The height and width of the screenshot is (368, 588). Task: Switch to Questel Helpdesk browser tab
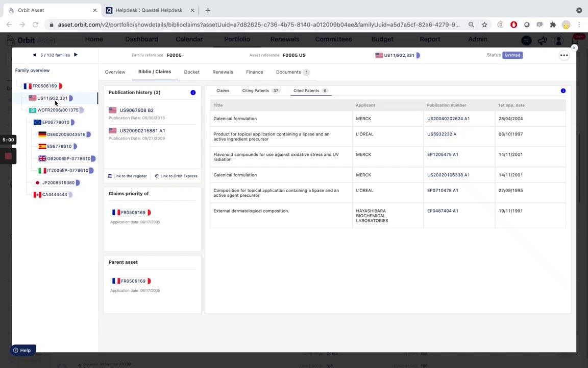[x=149, y=11]
